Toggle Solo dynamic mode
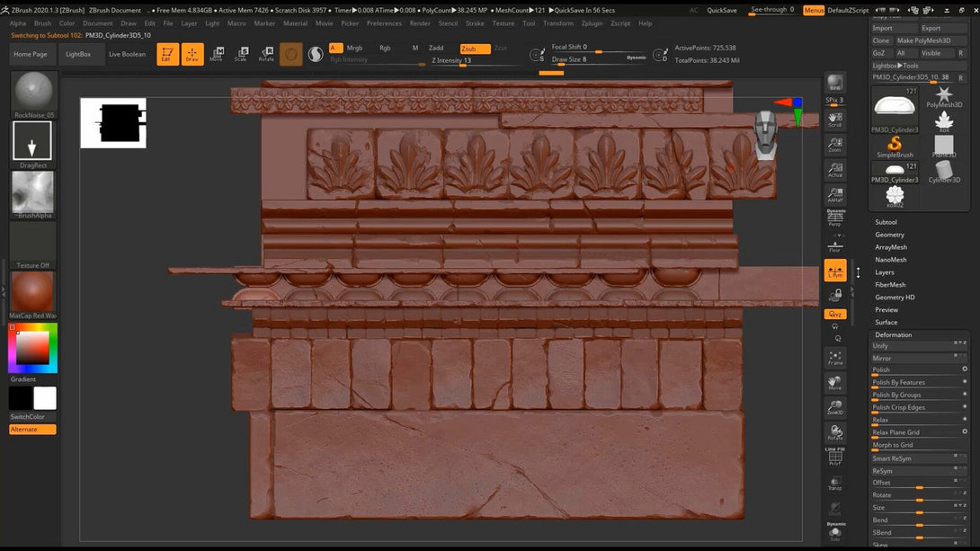980x551 pixels. 835,532
